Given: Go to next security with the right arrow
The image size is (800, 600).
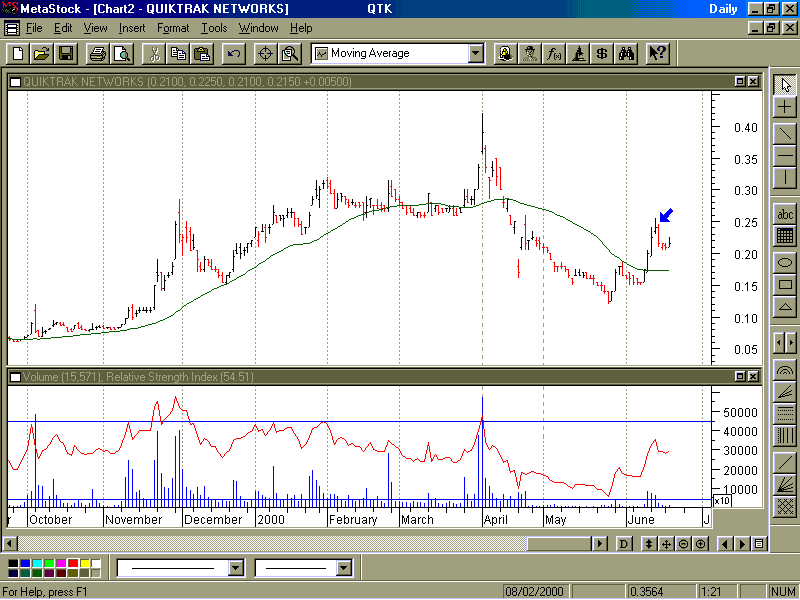Looking at the screenshot, I should (x=742, y=544).
